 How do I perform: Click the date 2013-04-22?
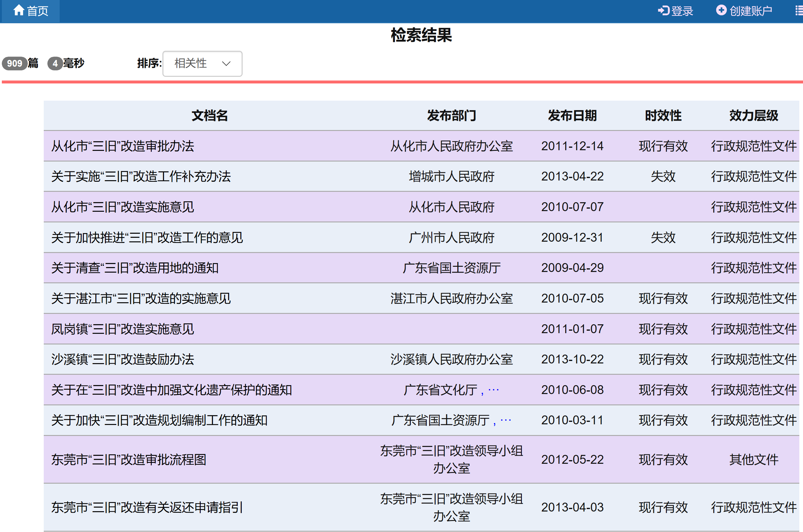pos(572,177)
